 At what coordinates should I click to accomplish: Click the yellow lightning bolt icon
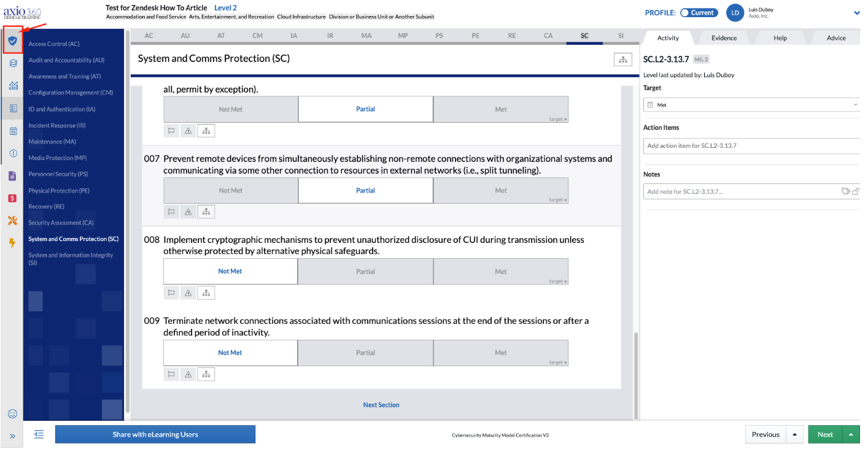point(12,243)
